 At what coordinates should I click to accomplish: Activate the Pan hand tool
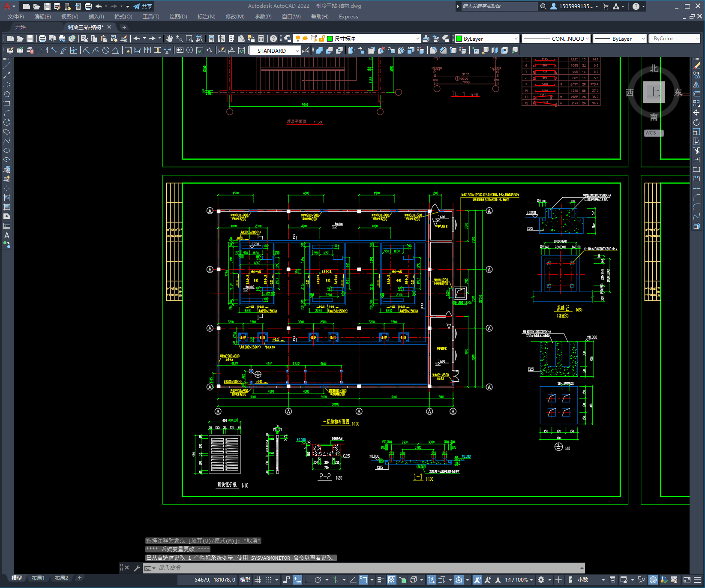(x=170, y=39)
